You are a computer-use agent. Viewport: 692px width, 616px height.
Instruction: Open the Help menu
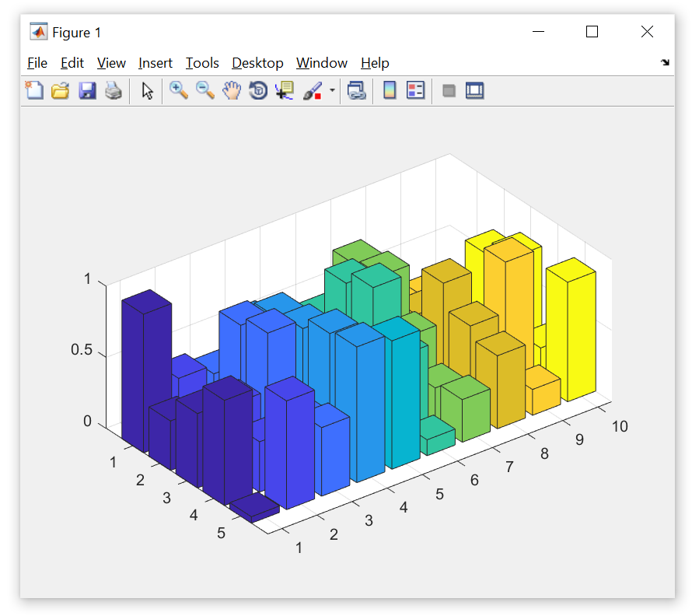pyautogui.click(x=375, y=63)
